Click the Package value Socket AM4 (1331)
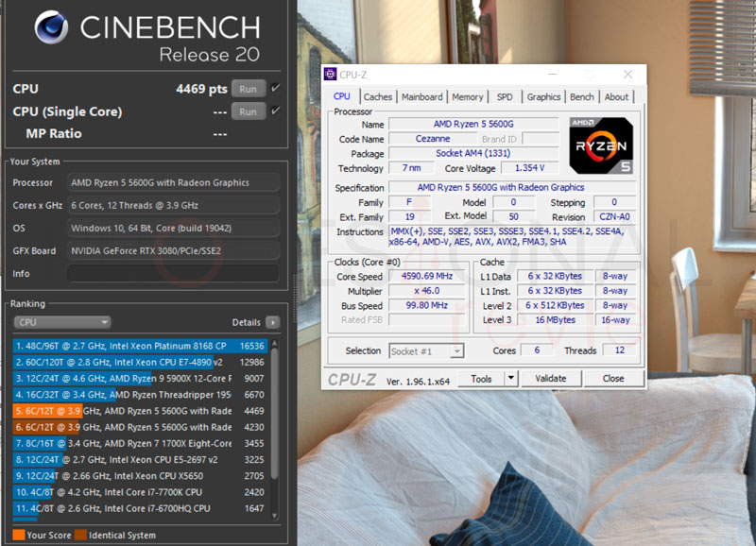The height and width of the screenshot is (546, 756). click(x=473, y=153)
